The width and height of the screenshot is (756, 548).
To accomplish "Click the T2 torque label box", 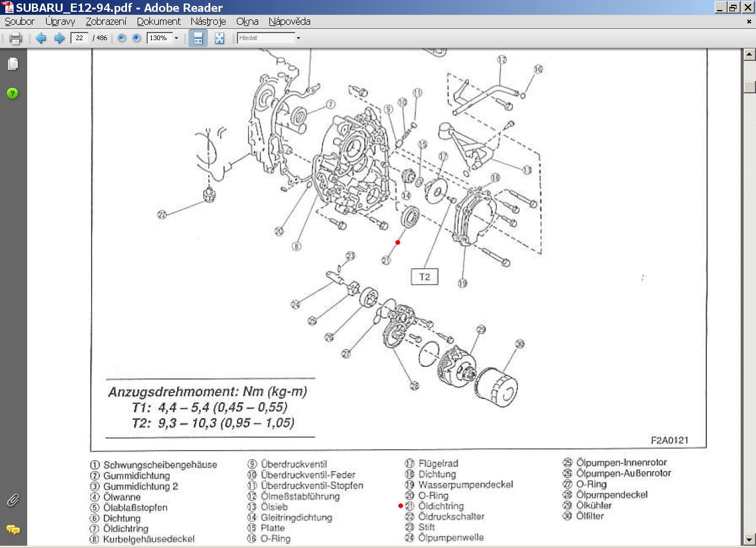I will 425,276.
